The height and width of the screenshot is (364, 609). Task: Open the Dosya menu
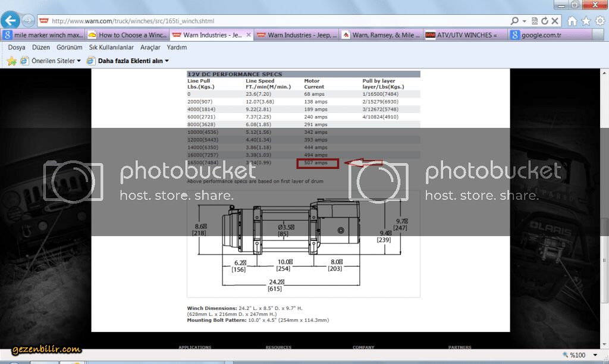[17, 47]
